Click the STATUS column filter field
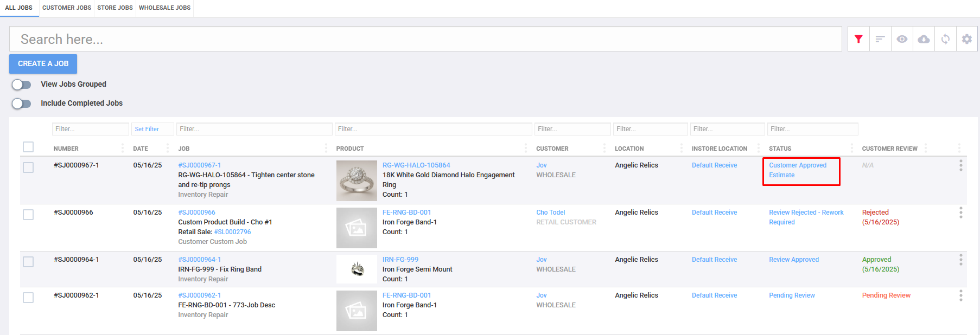 coord(812,129)
